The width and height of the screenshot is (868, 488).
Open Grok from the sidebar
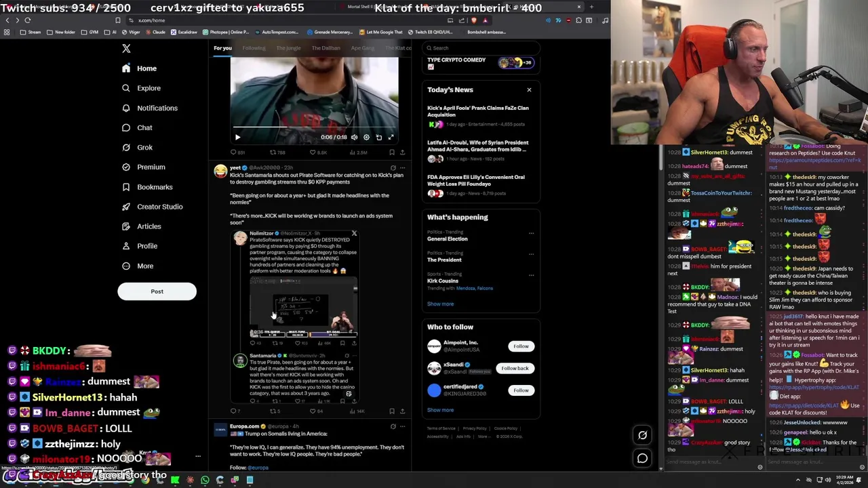pos(137,147)
